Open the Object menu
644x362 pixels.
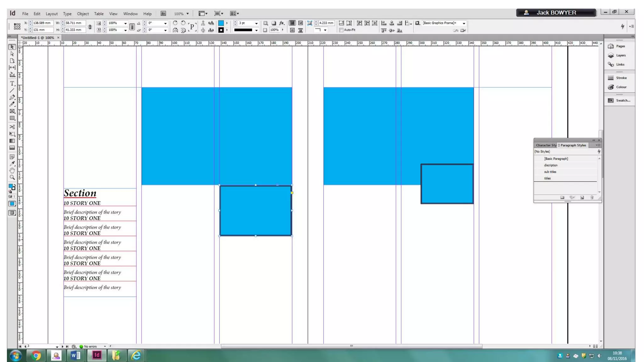[x=83, y=14]
